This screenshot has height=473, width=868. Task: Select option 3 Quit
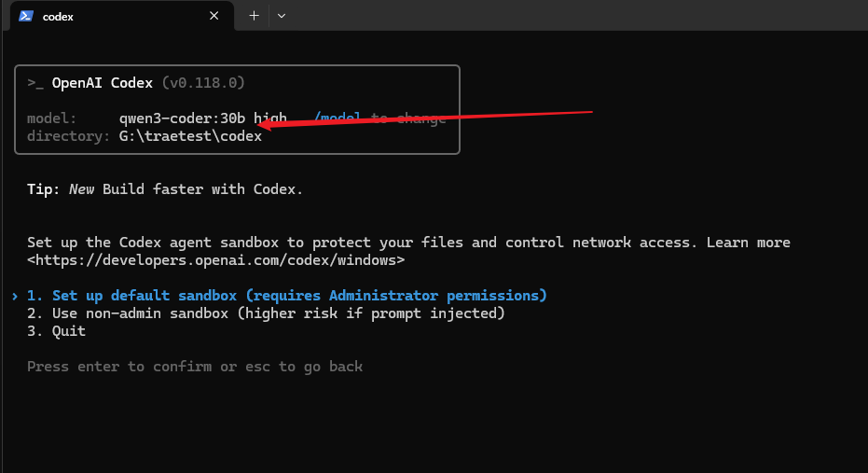tap(57, 331)
